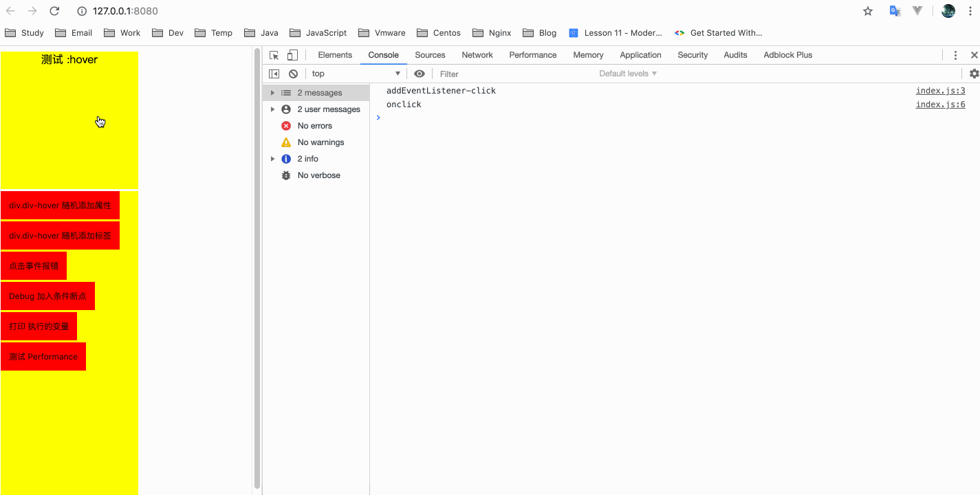Open the Adblock Plus tab
This screenshot has height=495, width=980.
coord(788,55)
